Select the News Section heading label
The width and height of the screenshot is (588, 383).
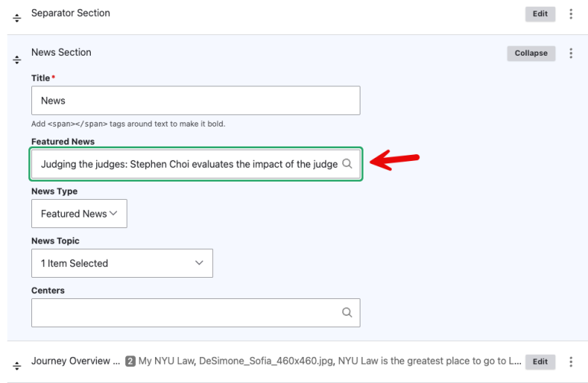(61, 52)
